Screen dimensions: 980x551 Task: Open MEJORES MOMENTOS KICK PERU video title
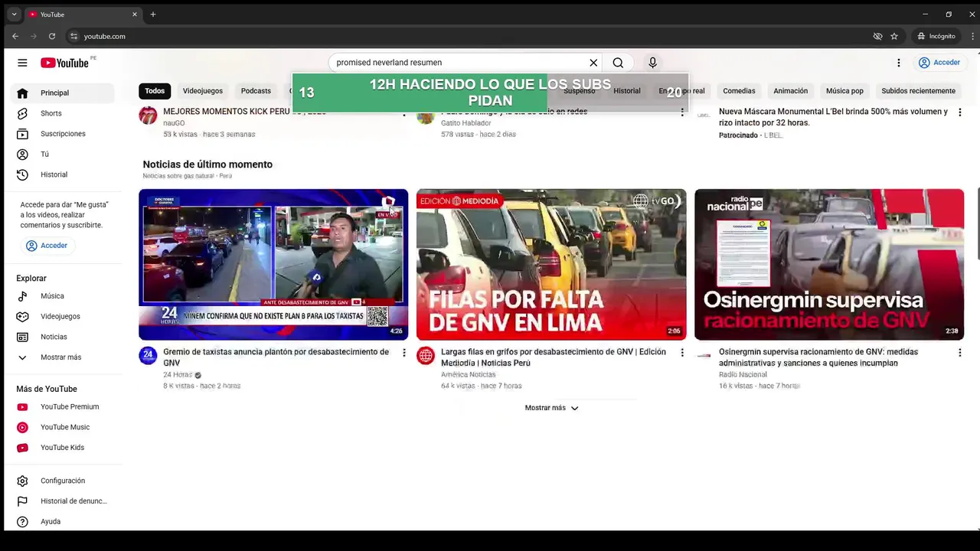[x=244, y=112]
